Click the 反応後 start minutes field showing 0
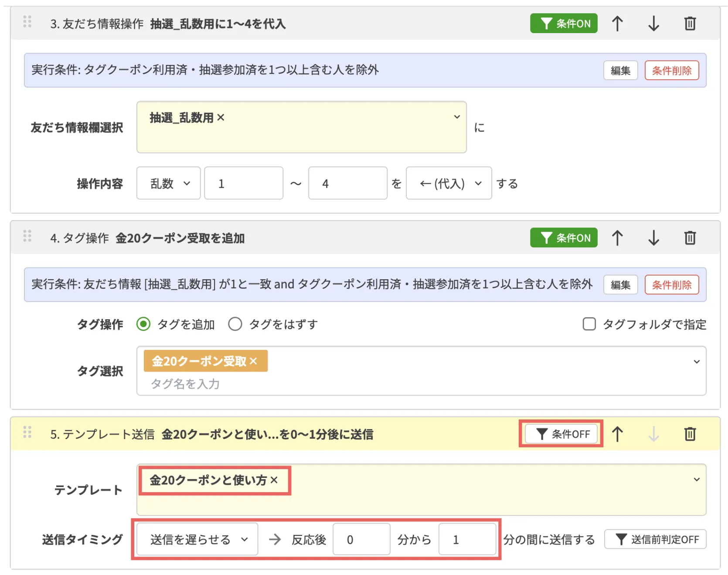728x575 pixels. [x=361, y=540]
